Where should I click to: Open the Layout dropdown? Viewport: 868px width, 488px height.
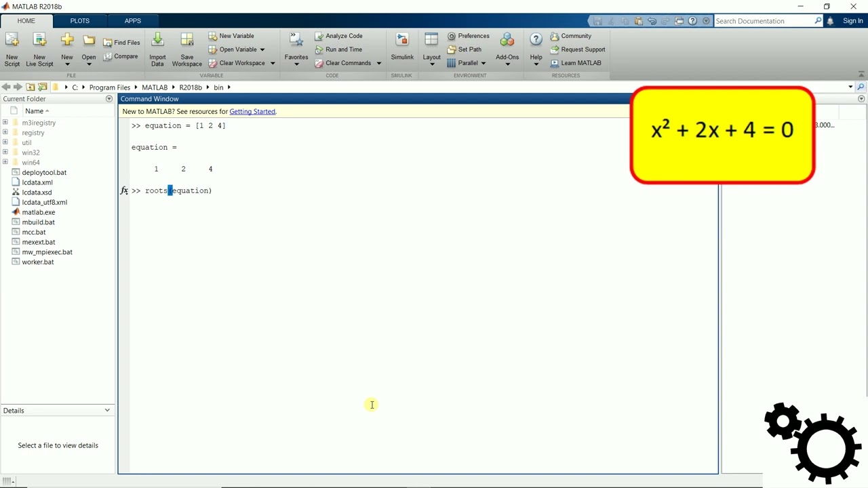pos(432,64)
